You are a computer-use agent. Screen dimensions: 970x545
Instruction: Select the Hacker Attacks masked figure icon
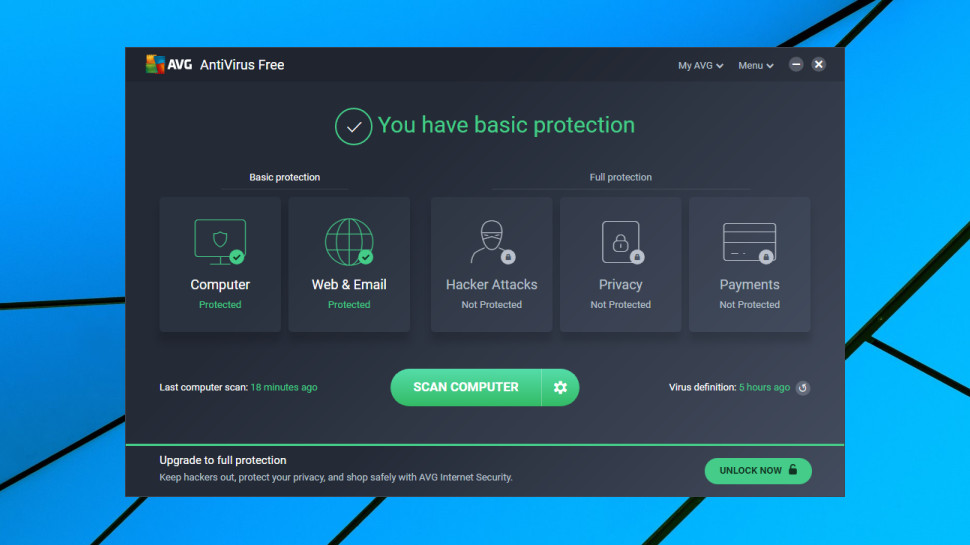(x=491, y=241)
